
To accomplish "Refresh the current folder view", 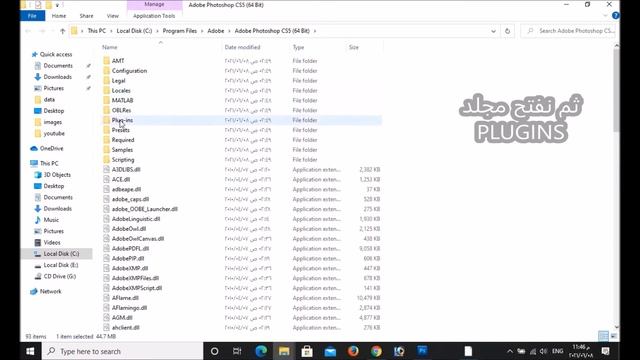I will [507, 31].
